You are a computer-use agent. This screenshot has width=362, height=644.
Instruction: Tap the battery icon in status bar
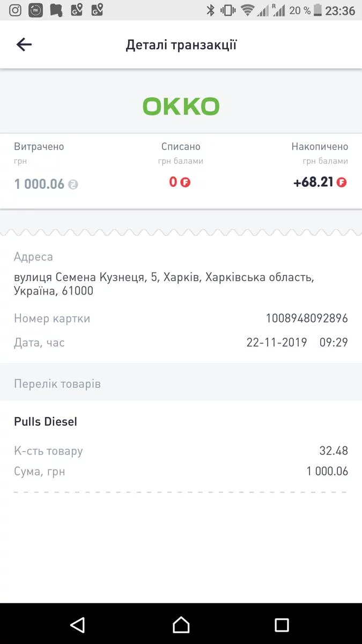[x=318, y=10]
